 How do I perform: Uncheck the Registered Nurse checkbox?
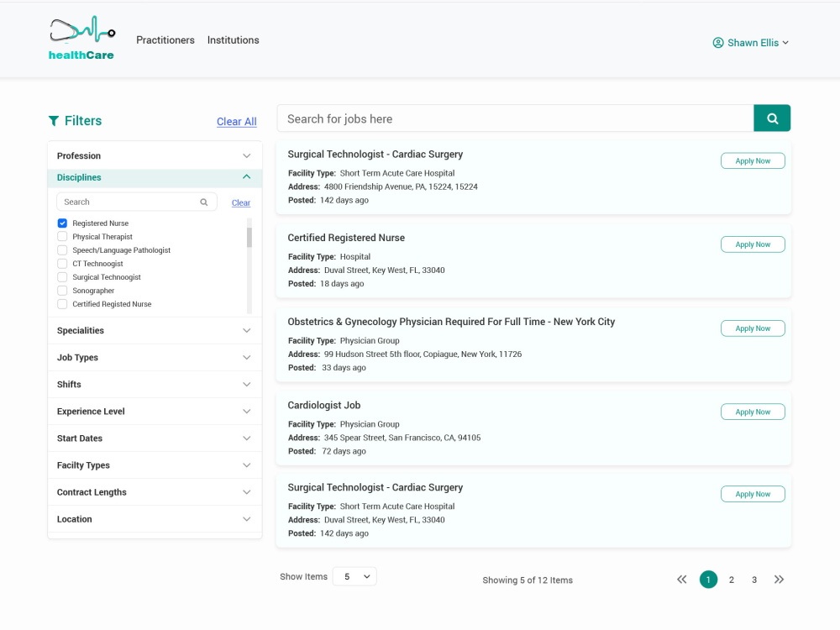[x=62, y=223]
